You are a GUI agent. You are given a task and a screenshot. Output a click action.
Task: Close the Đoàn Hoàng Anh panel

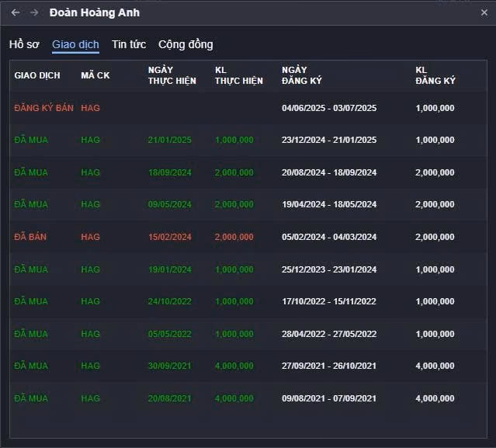click(484, 12)
